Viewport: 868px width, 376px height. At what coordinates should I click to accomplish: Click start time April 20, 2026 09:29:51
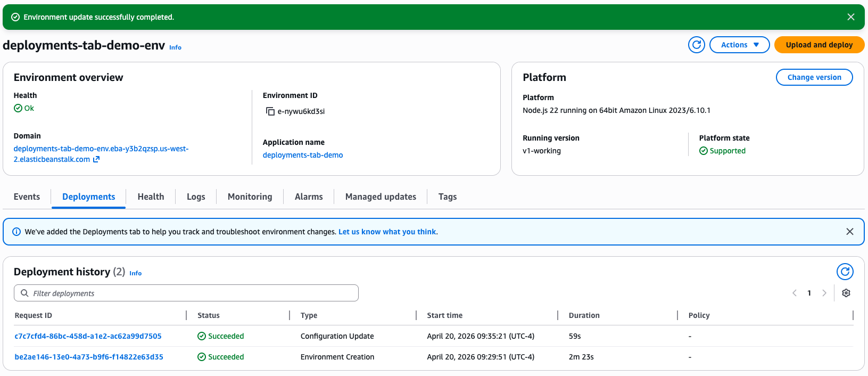(481, 357)
